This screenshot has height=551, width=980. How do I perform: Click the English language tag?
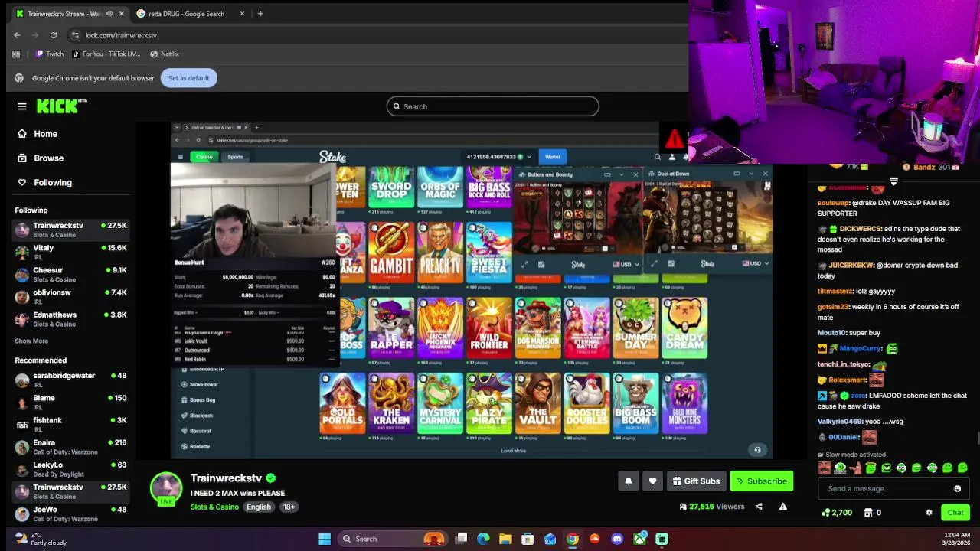[x=259, y=507]
